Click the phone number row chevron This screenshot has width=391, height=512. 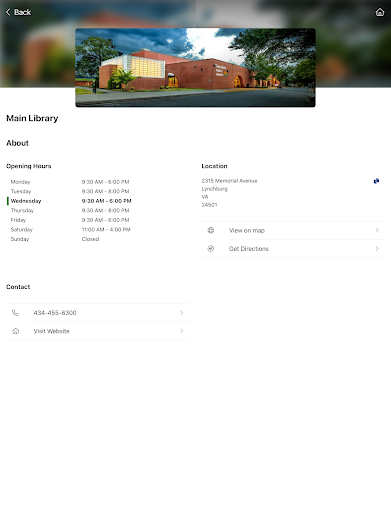tap(182, 313)
